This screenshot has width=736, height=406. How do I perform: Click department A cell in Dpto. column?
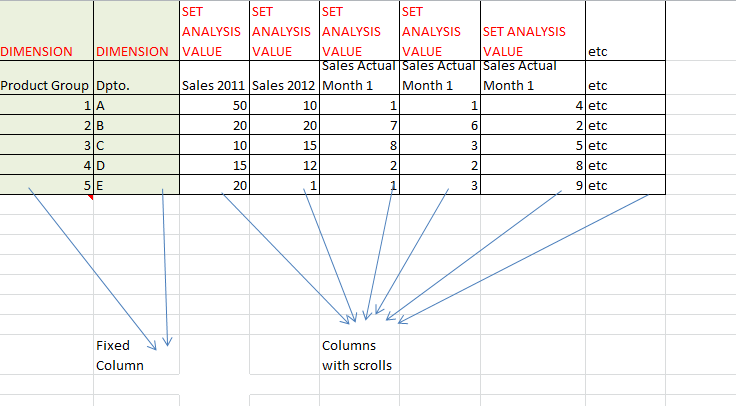136,105
